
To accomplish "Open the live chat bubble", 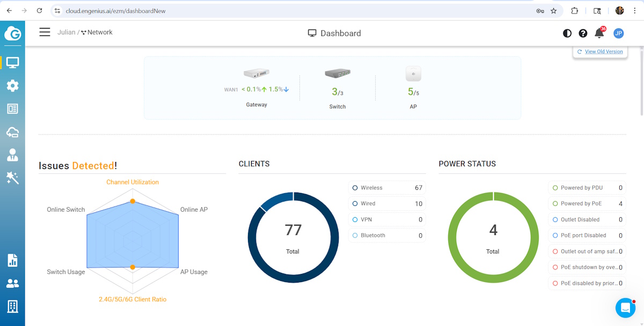I will tap(625, 308).
